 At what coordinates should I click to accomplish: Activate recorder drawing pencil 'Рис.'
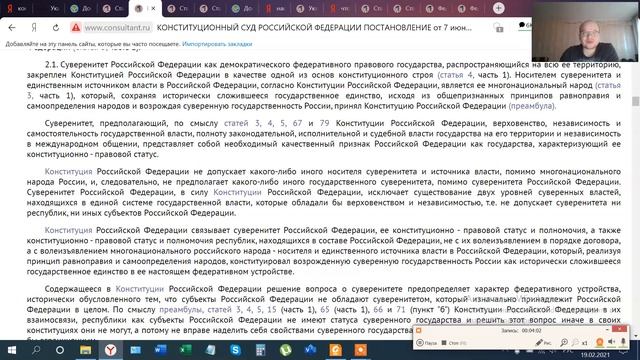pos(543,343)
